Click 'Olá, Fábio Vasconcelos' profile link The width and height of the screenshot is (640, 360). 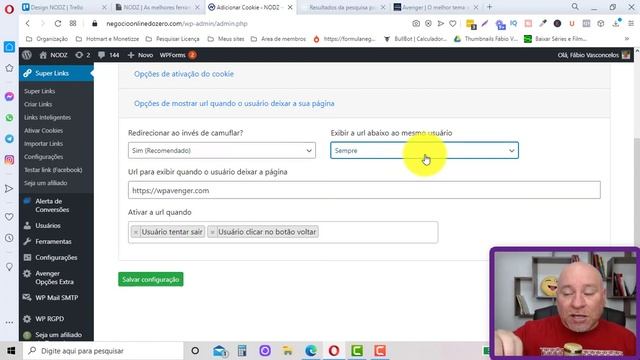coord(593,55)
